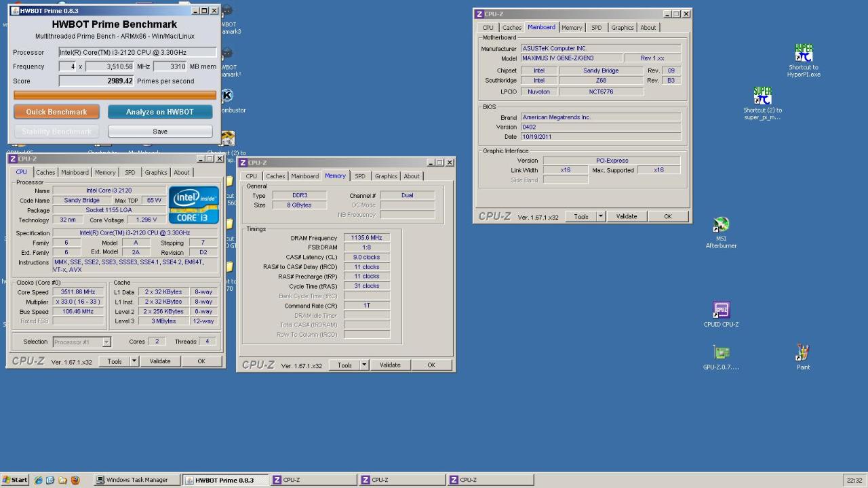The image size is (868, 488).
Task: Click BIOS date value 10/19/2011
Action: tap(600, 137)
